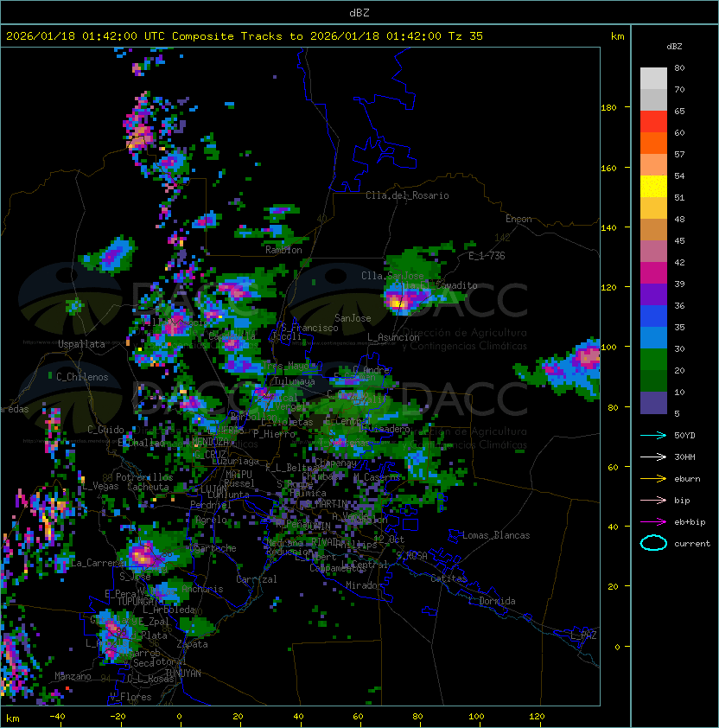Pick the gold 51-48 dBZ swatch
Screen dimensions: 719x728
(x=653, y=208)
